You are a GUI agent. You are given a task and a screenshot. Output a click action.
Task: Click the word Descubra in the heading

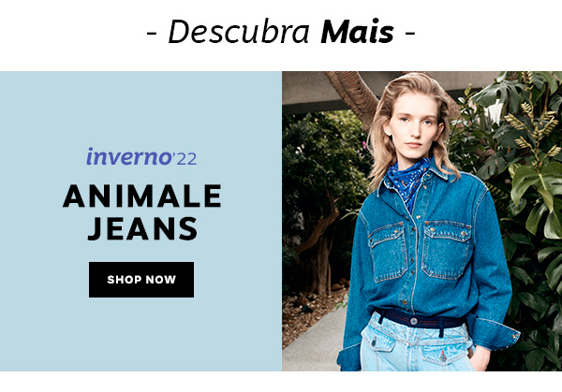[239, 32]
